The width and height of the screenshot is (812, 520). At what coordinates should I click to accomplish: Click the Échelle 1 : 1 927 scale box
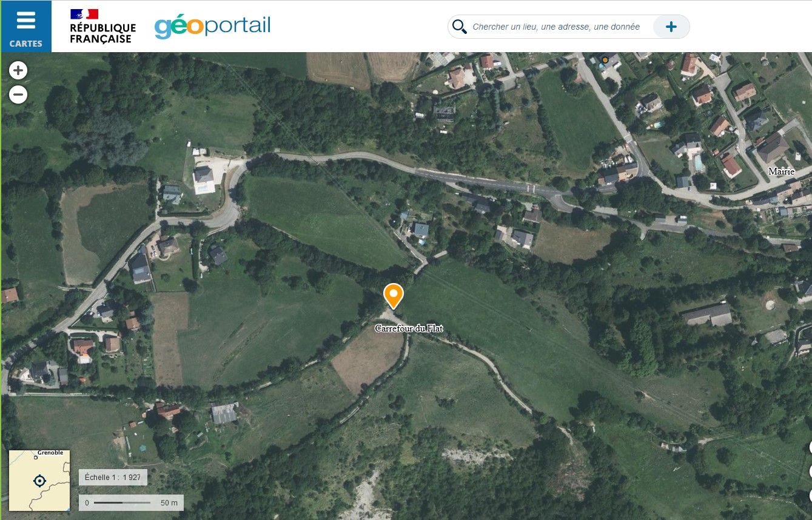coord(113,478)
